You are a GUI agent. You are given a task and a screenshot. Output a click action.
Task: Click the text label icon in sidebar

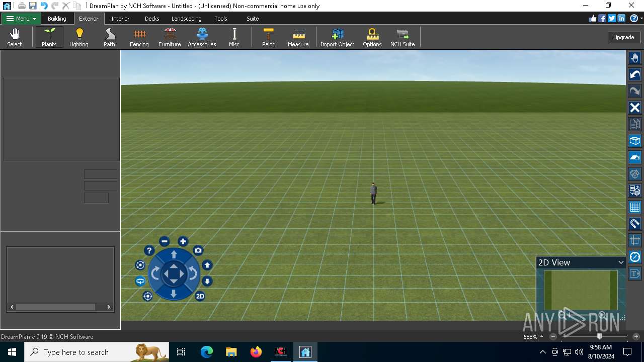(x=635, y=274)
